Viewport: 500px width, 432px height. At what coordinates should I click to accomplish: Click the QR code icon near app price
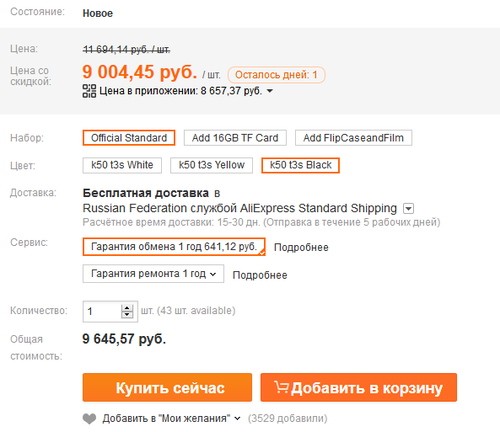pyautogui.click(x=89, y=91)
